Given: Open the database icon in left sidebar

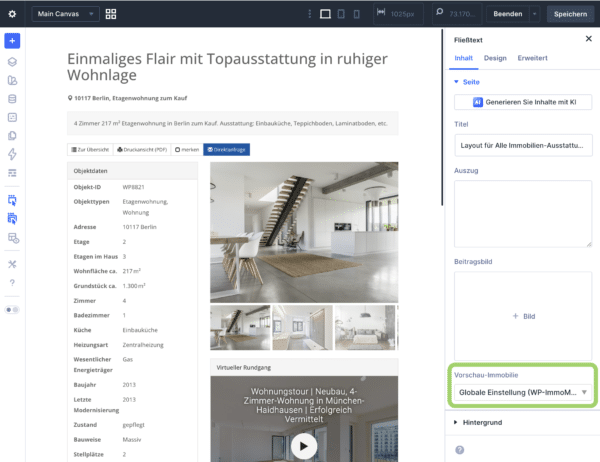Looking at the screenshot, I should [12, 99].
